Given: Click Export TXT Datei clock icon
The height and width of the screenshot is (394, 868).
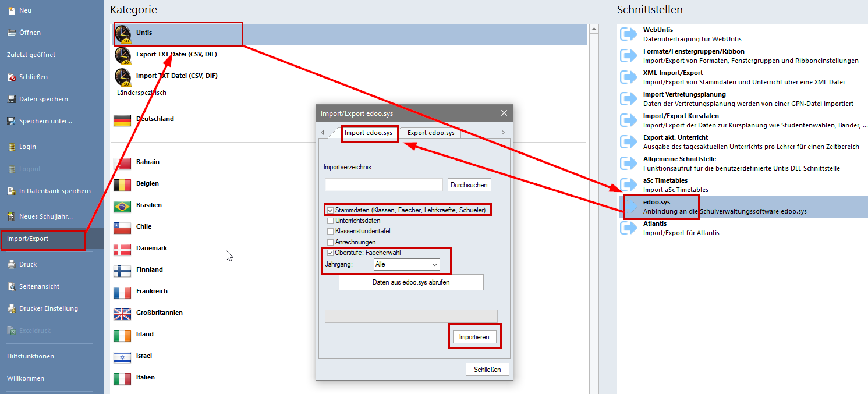Looking at the screenshot, I should [x=123, y=56].
